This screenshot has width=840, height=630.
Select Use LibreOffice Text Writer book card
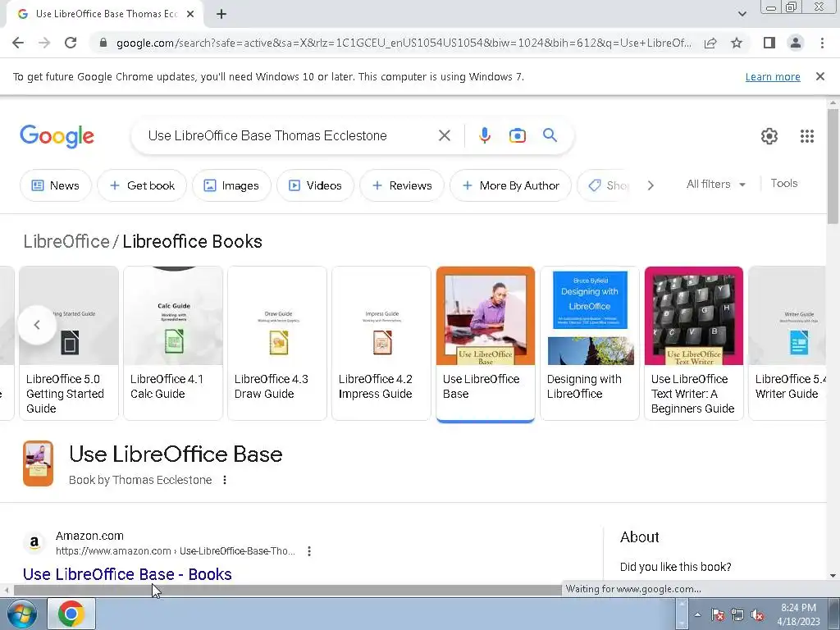pyautogui.click(x=694, y=343)
